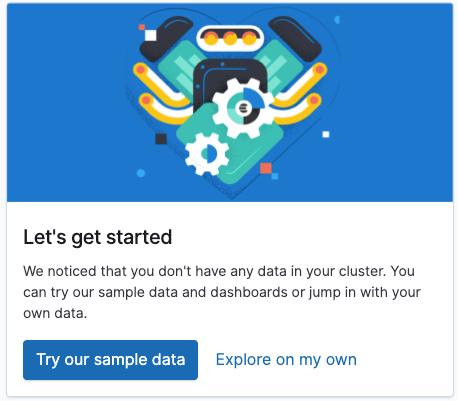The width and height of the screenshot is (458, 401).
Task: Click the Let's get started heading
Action: click(98, 237)
